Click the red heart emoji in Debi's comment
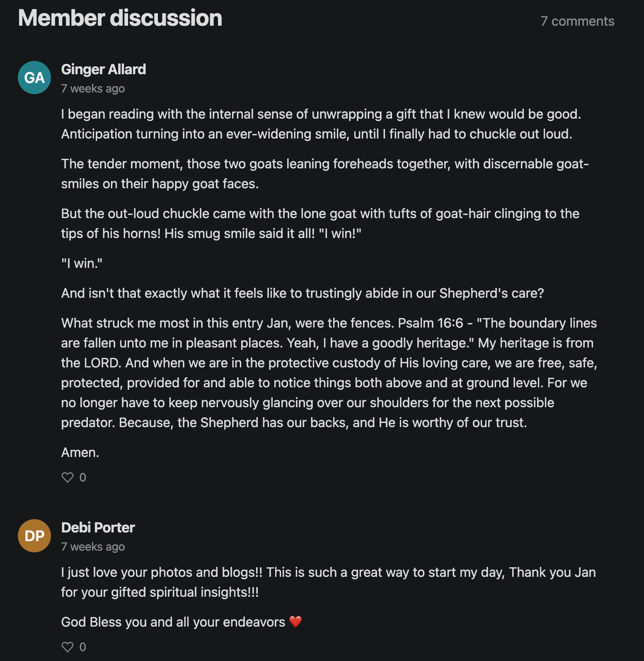 tap(295, 622)
